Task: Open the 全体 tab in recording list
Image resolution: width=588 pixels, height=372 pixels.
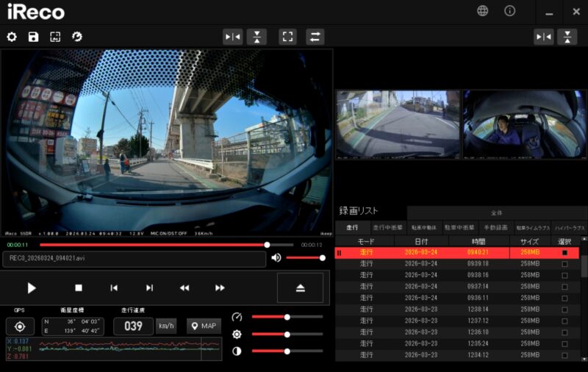Action: coord(496,212)
